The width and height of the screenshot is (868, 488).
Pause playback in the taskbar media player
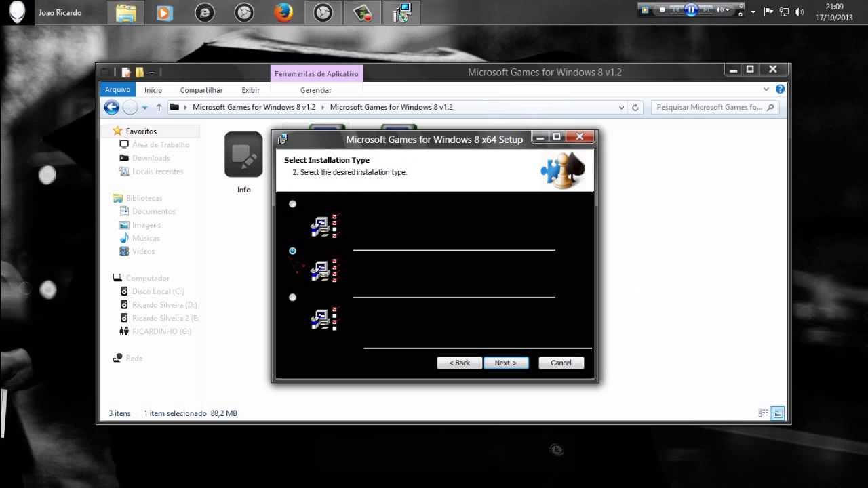point(691,9)
